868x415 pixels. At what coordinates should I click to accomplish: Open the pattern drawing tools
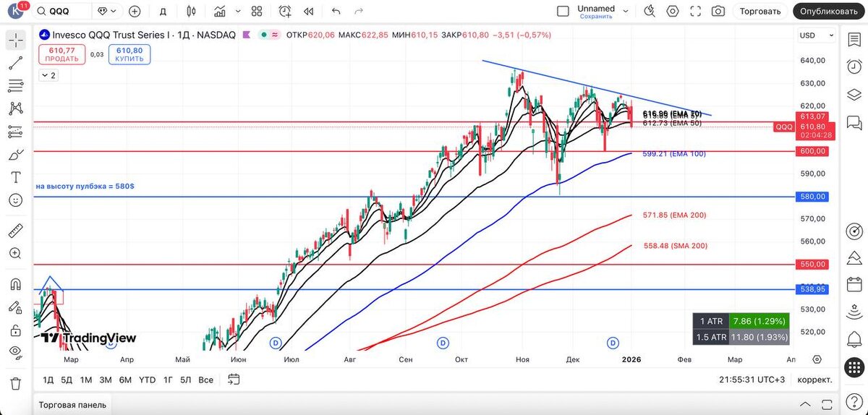pos(16,108)
